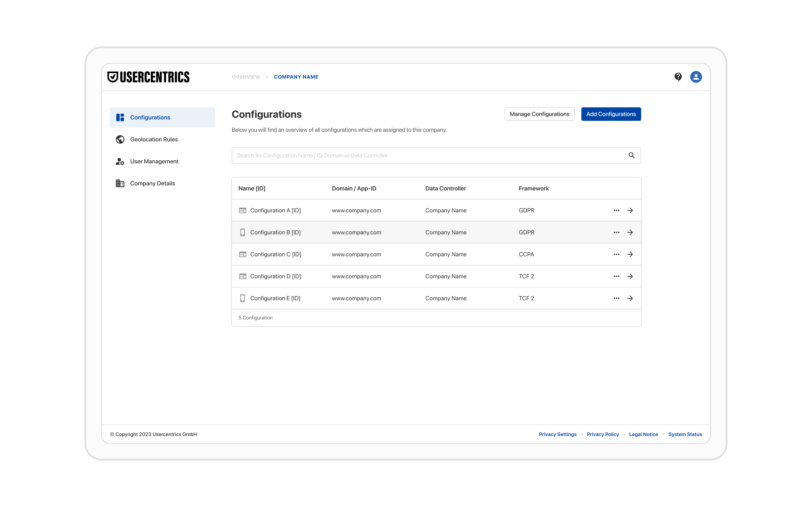This screenshot has height=507, width=812.
Task: Click the Manage Configurations button
Action: [x=539, y=114]
